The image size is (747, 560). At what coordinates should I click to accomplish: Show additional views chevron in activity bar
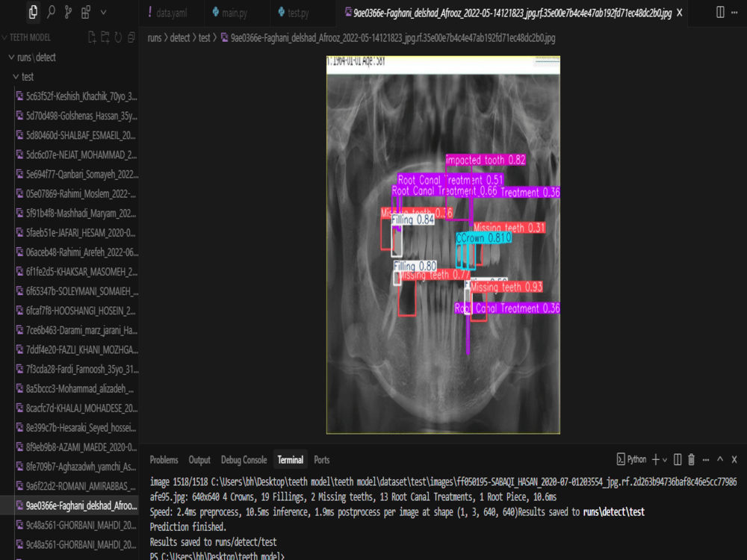click(x=103, y=13)
